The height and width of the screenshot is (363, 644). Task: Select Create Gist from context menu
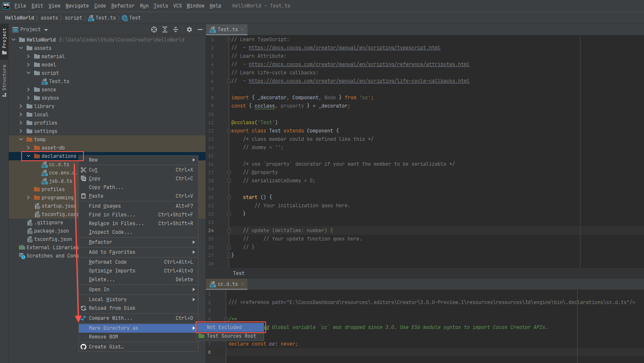coord(106,347)
